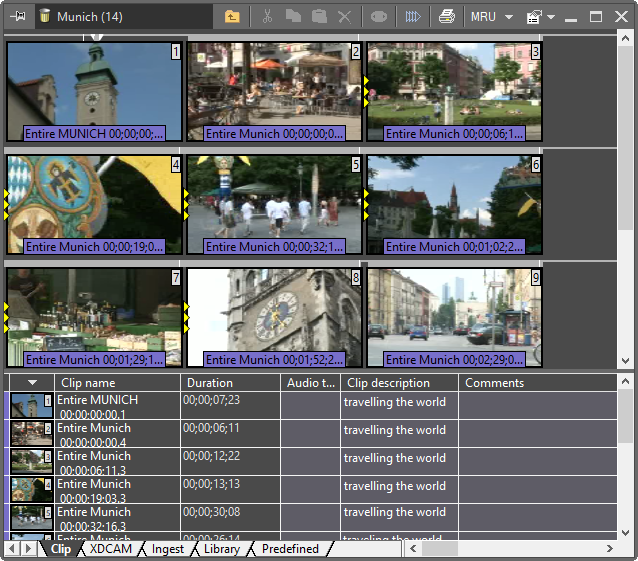Select clip thumbnail number 6 skyline

pyautogui.click(x=454, y=205)
